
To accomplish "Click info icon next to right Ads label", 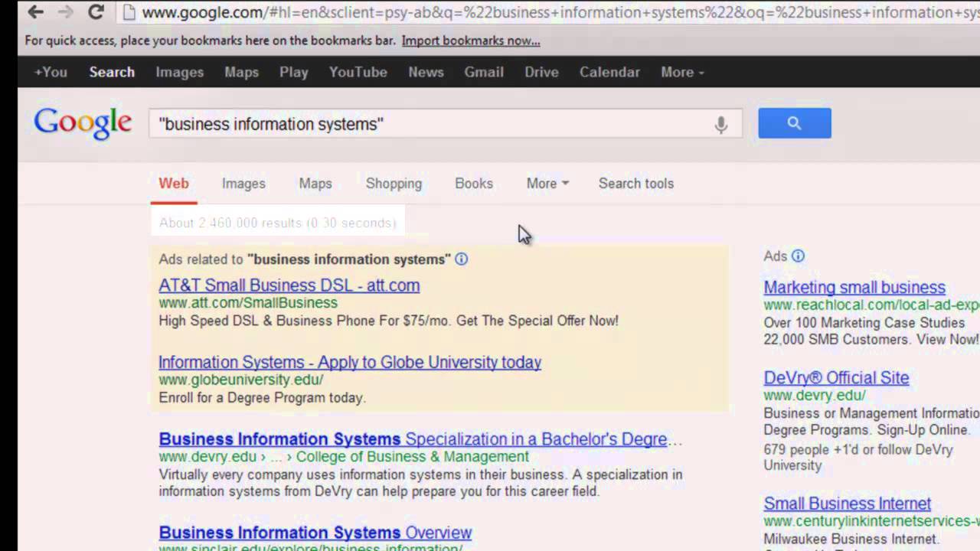I will click(x=798, y=256).
